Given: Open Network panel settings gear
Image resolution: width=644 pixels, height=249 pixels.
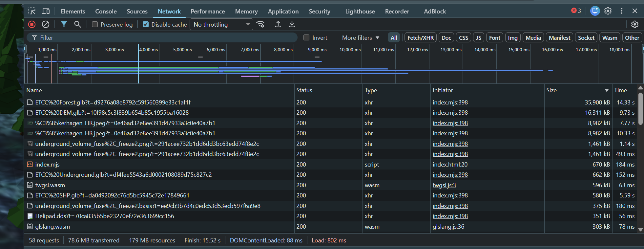Looking at the screenshot, I should (x=635, y=24).
